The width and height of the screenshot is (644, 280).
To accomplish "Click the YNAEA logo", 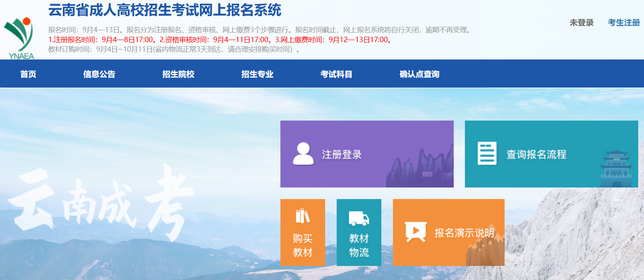I will pyautogui.click(x=19, y=38).
